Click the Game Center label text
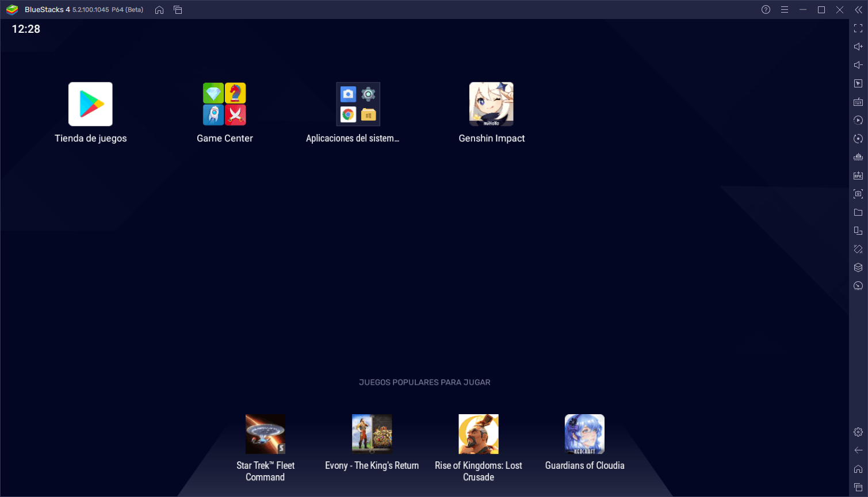 pos(224,139)
